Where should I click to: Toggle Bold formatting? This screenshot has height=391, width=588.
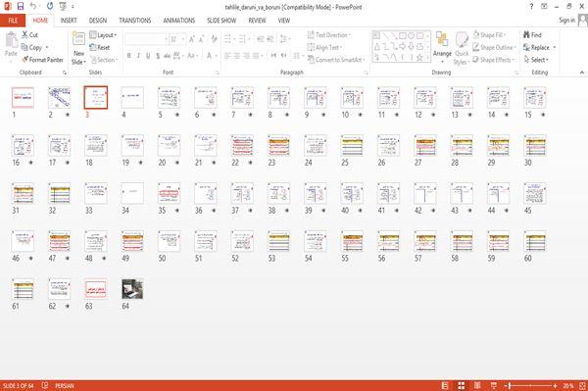click(x=129, y=56)
